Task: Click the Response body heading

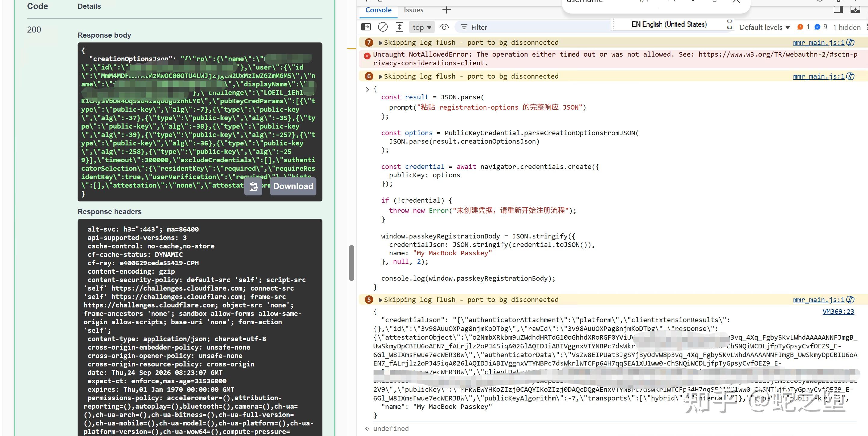Action: click(104, 35)
